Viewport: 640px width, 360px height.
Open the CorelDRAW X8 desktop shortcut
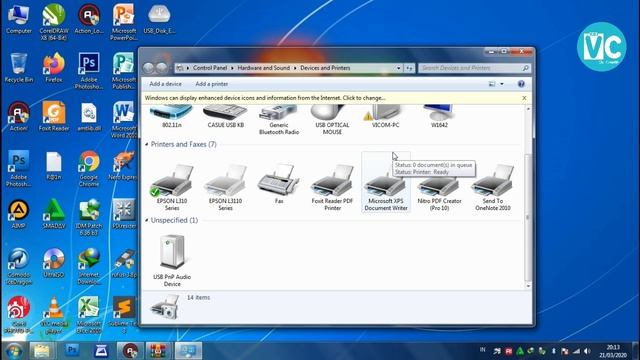pos(53,22)
